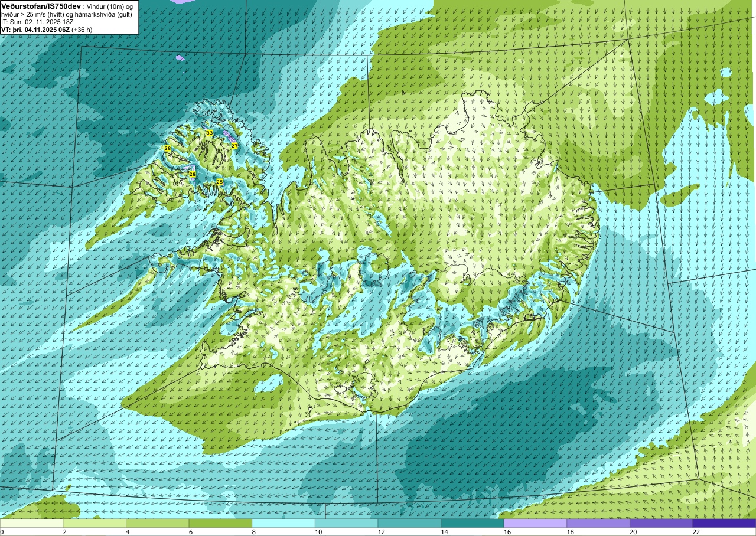Click the legend scale value 10

pos(317,532)
